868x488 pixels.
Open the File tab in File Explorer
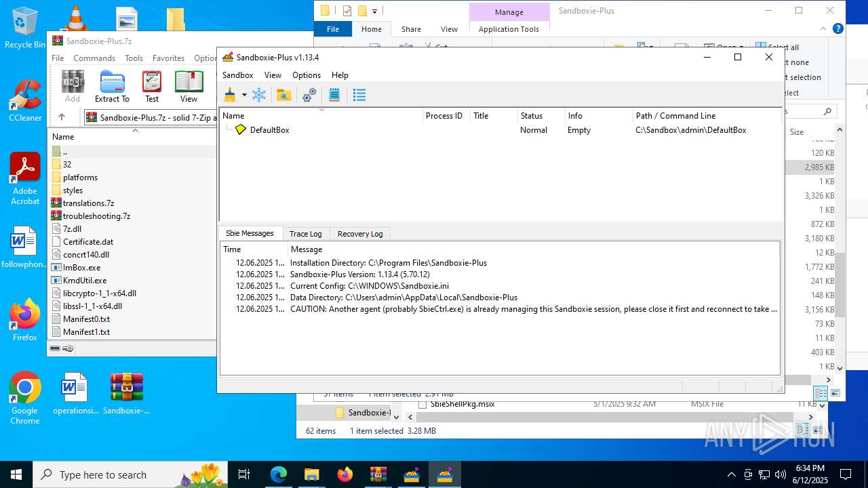333,29
